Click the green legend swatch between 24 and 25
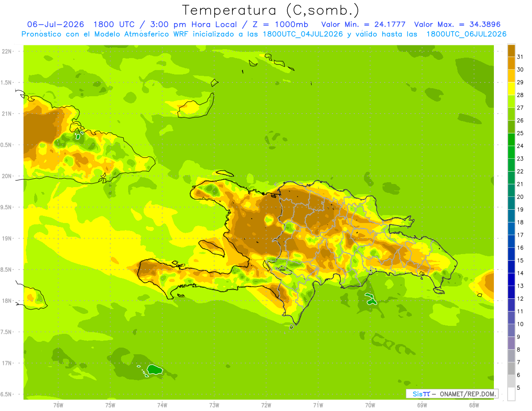 (511, 139)
